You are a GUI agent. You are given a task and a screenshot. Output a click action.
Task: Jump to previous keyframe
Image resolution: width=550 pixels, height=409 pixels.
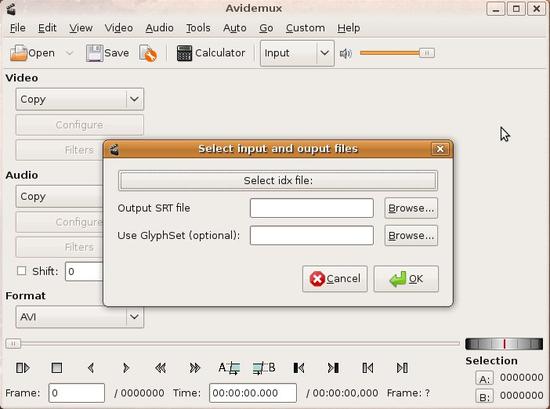click(160, 368)
